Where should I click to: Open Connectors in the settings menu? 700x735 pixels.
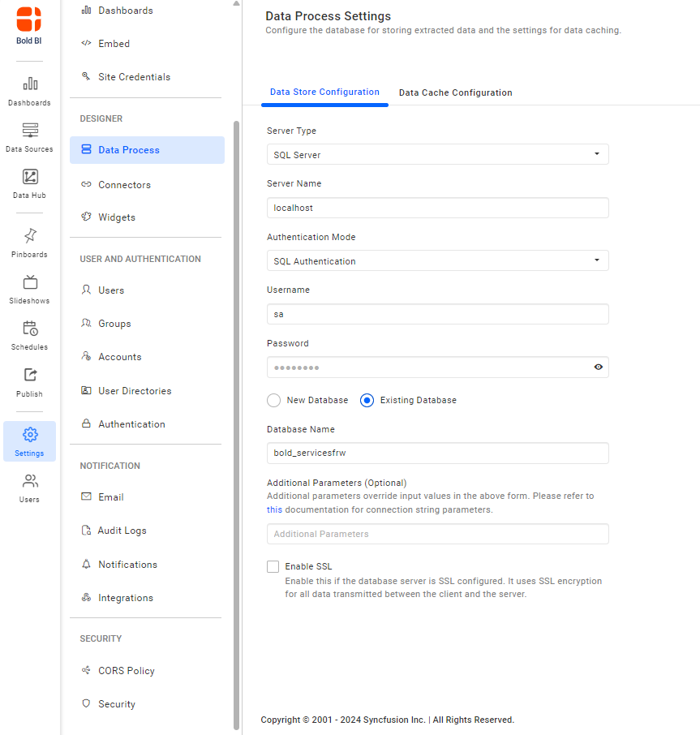124,185
